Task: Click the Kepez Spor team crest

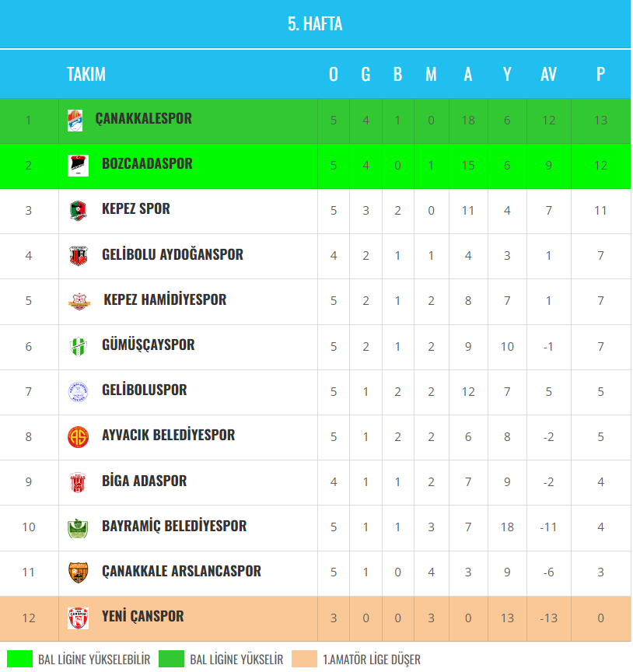Action: [78, 211]
